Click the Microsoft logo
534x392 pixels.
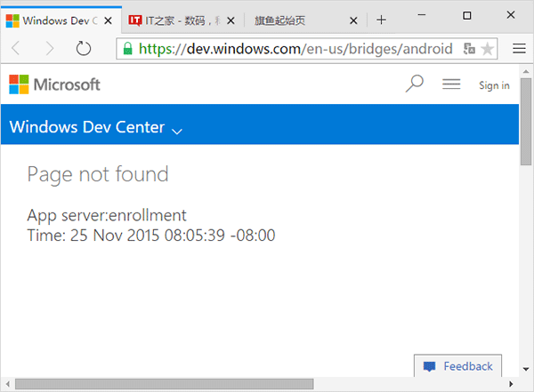54,84
